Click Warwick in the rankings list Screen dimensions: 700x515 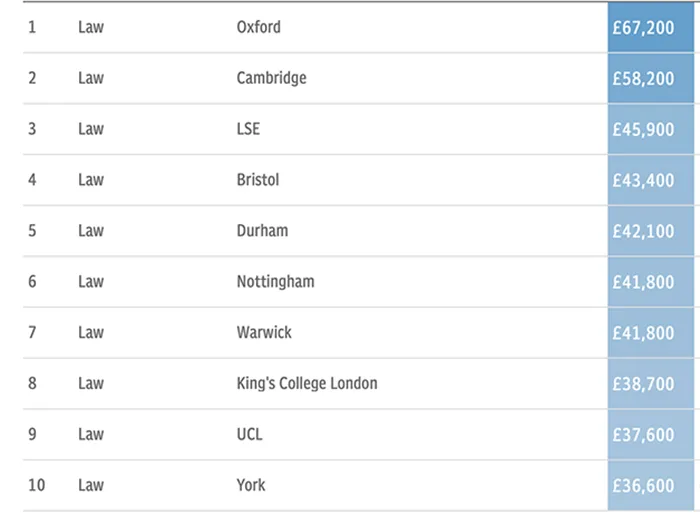(x=264, y=332)
